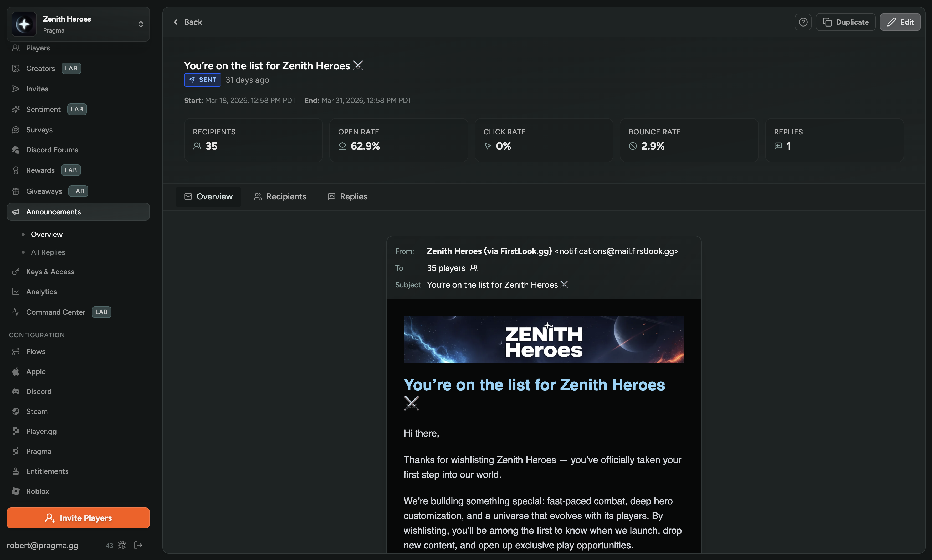Click the Discord logo icon
Image resolution: width=932 pixels, height=560 pixels.
tap(16, 391)
